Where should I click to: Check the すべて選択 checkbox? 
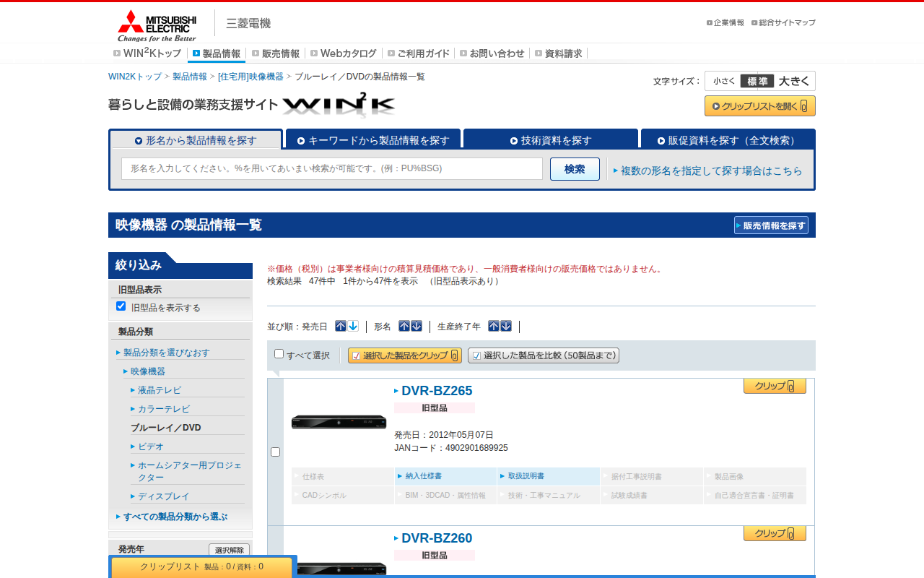coord(279,354)
